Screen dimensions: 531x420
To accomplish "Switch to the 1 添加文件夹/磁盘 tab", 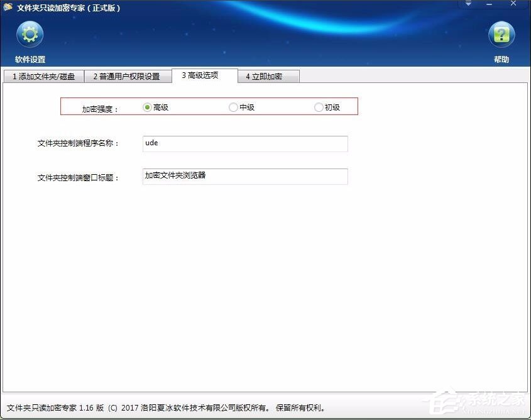I will (x=42, y=75).
